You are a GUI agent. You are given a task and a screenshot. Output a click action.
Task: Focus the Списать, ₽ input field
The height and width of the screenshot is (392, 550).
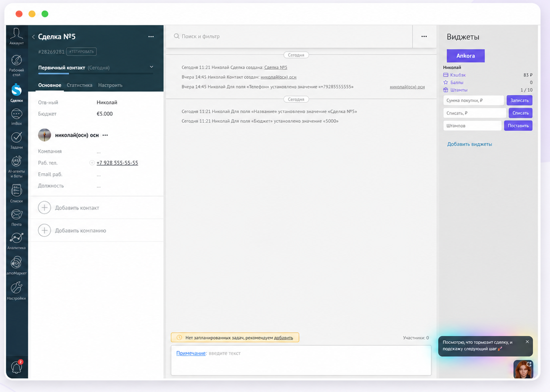(474, 113)
